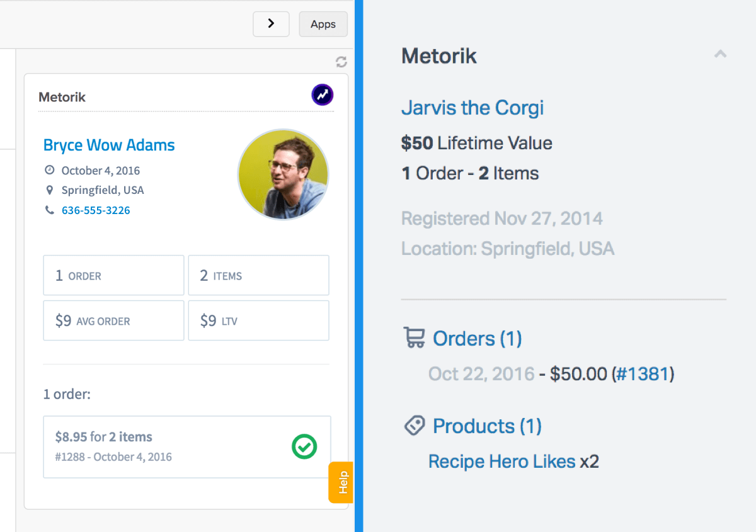Open order #1381 link
The image size is (756, 532).
pyautogui.click(x=643, y=374)
